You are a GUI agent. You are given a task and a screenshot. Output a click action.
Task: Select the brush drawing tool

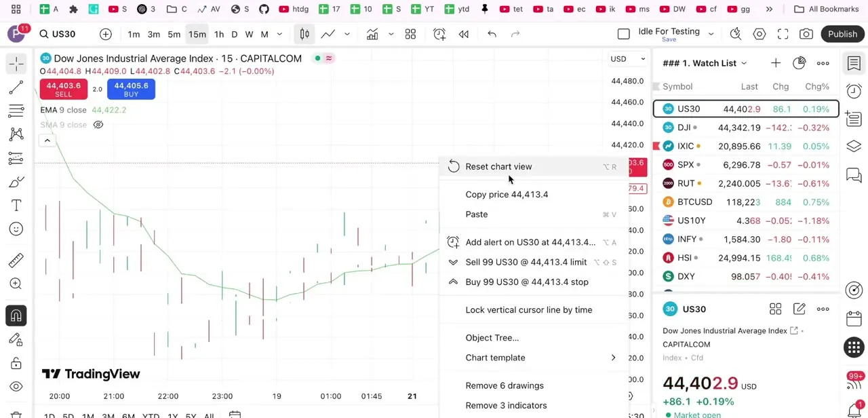16,182
